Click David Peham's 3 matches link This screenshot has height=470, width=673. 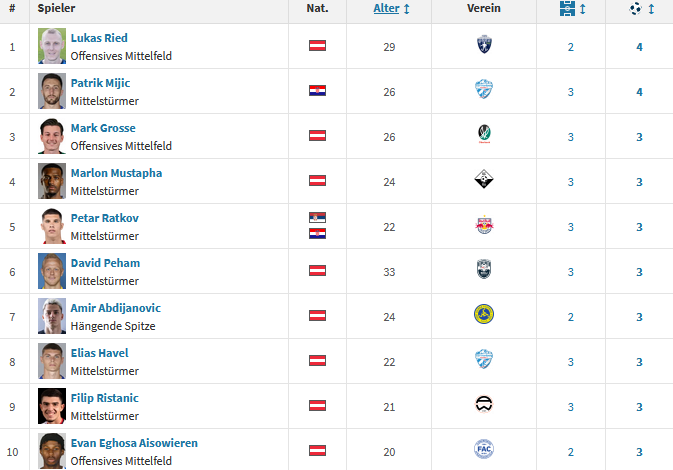pos(571,272)
